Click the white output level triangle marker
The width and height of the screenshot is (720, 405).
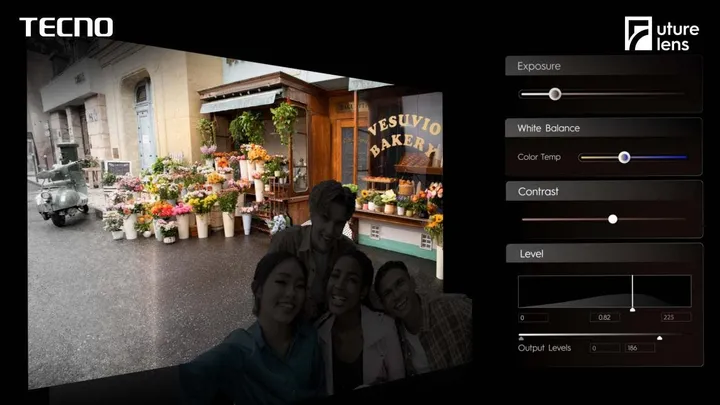659,339
